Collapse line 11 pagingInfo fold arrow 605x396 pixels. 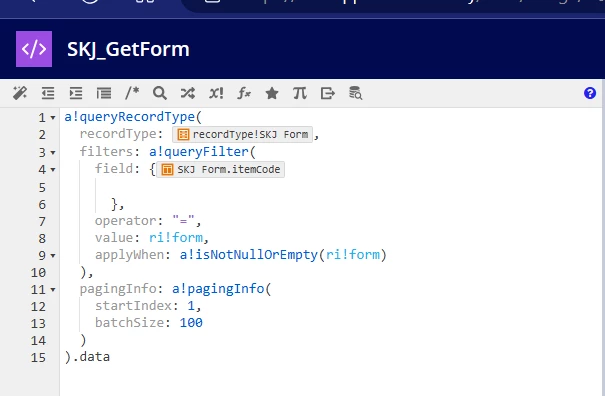coord(53,289)
